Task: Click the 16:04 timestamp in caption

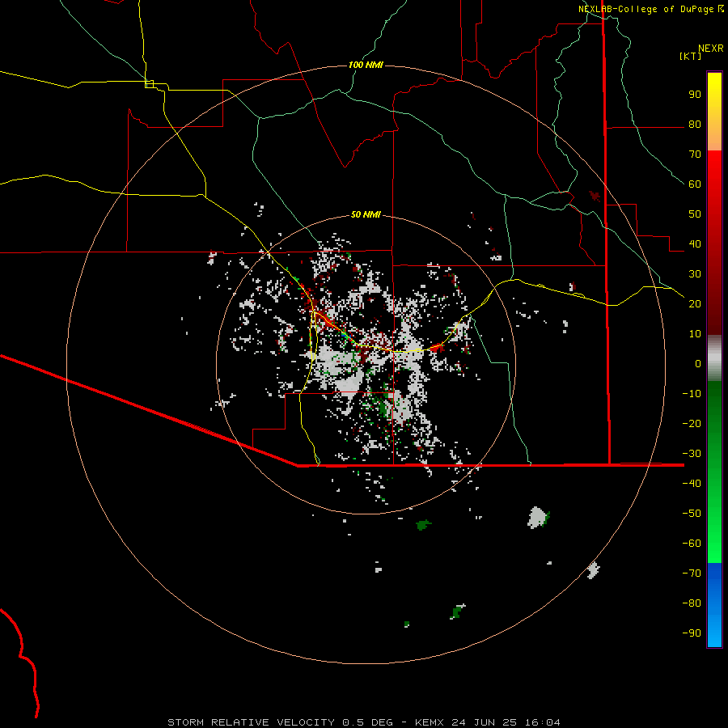Action: 543,722
